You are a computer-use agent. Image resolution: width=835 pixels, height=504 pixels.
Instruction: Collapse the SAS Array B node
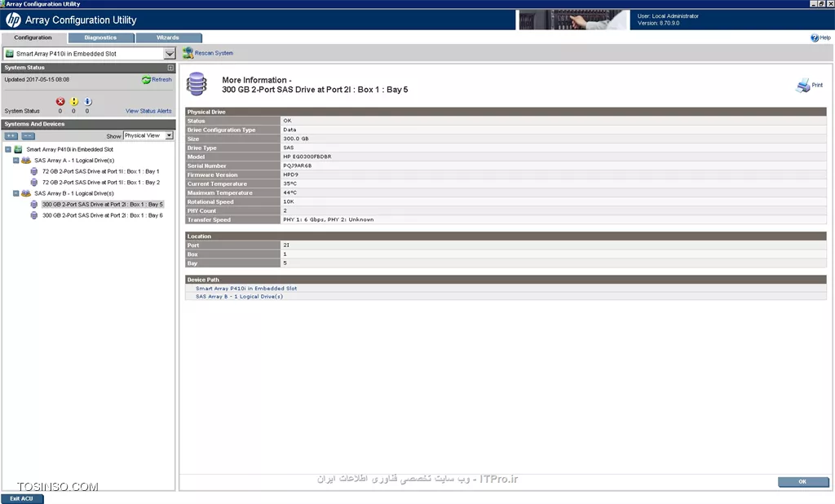click(16, 193)
